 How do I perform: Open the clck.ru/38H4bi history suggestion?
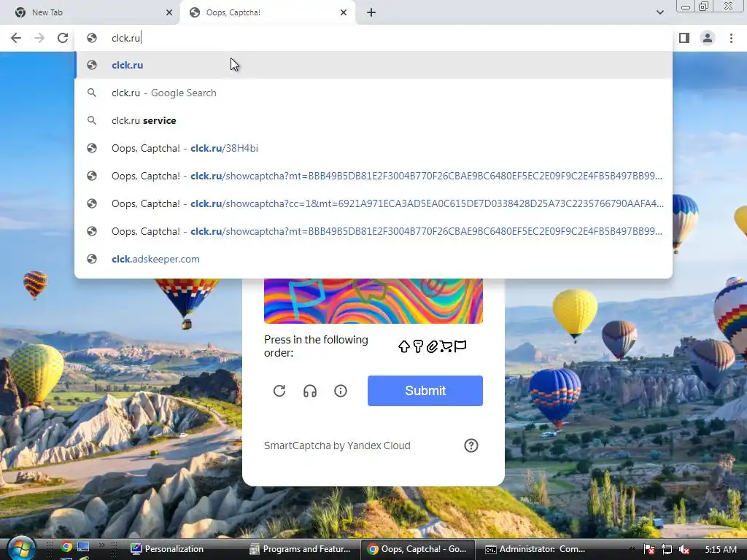(373, 148)
